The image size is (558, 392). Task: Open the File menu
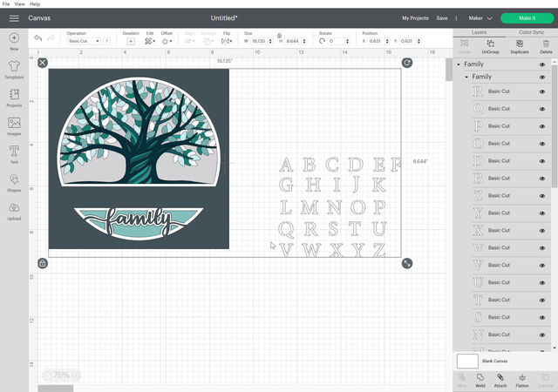pyautogui.click(x=6, y=3)
